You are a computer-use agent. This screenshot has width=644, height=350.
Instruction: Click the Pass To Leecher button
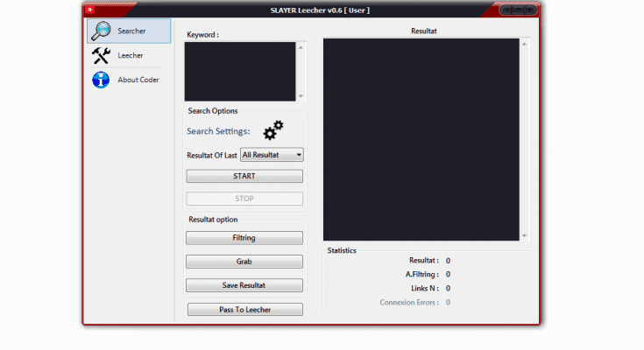(244, 310)
